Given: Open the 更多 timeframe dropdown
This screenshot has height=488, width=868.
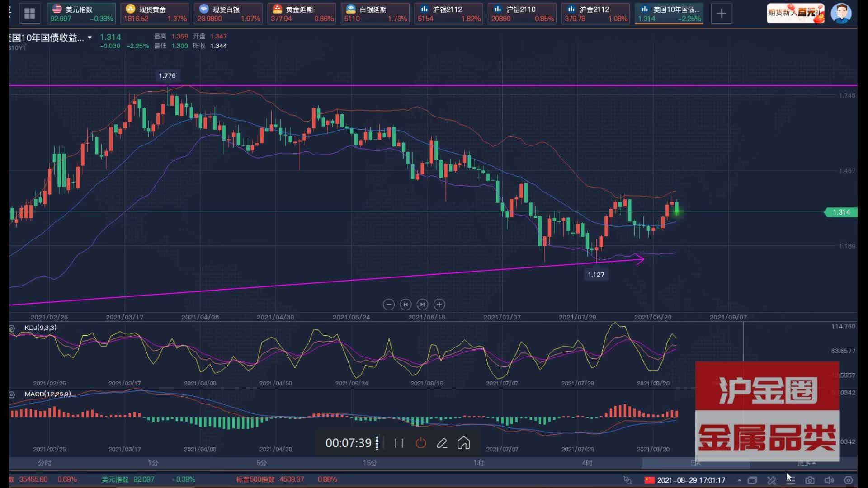Looking at the screenshot, I should tap(807, 463).
